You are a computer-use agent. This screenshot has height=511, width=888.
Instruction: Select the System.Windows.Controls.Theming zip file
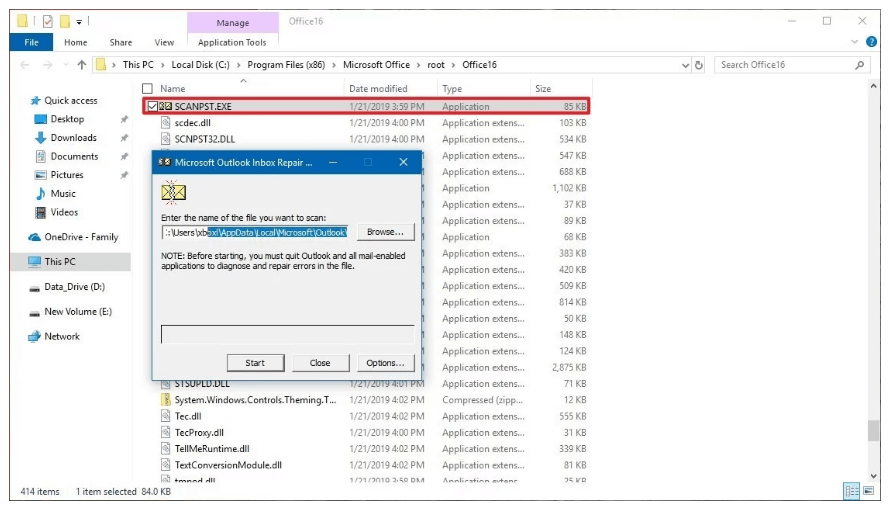(x=255, y=400)
